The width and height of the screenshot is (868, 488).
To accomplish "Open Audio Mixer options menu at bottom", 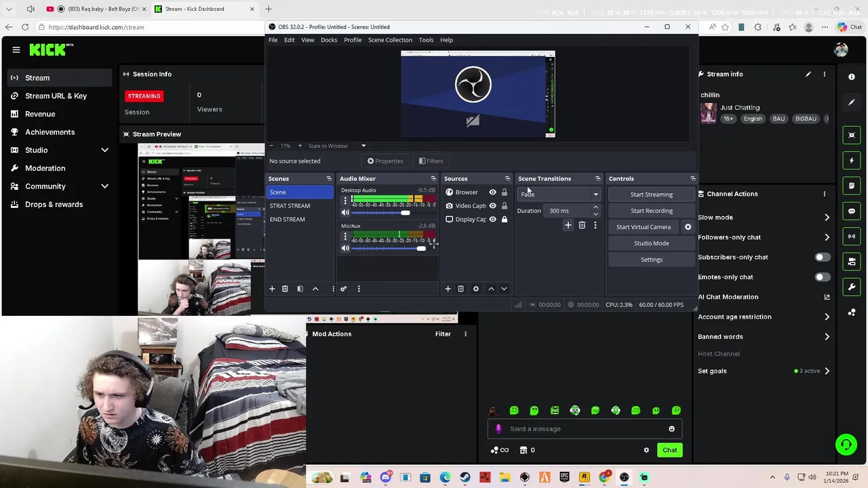I will coord(359,289).
